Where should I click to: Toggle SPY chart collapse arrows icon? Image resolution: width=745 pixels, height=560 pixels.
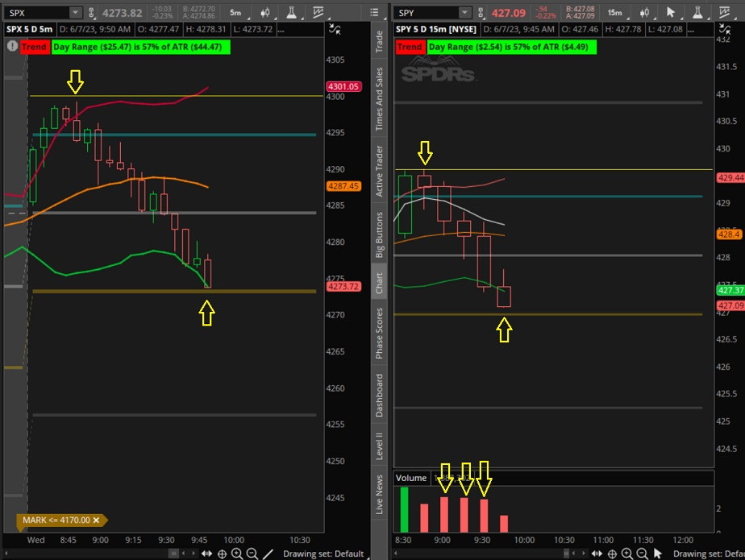pyautogui.click(x=725, y=30)
